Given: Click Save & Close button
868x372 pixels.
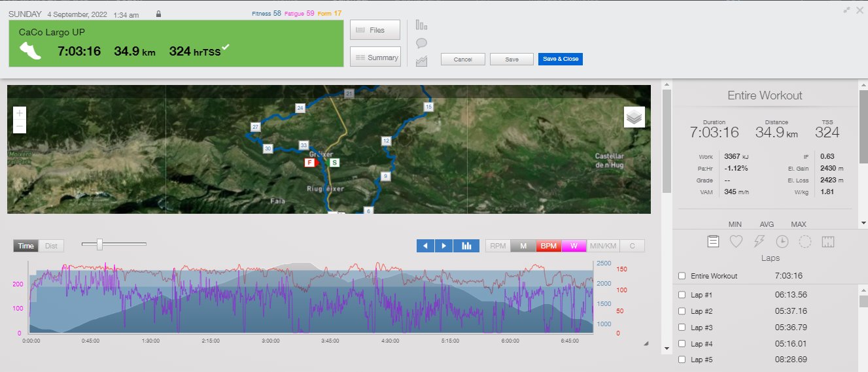Looking at the screenshot, I should [x=560, y=59].
